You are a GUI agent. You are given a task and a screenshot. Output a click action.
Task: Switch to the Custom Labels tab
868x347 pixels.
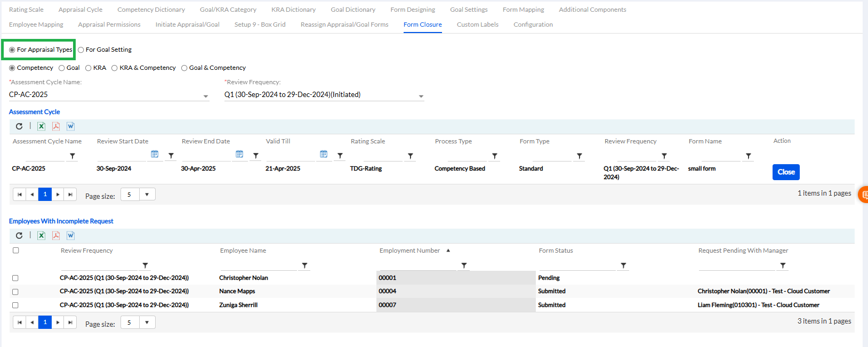pos(477,25)
